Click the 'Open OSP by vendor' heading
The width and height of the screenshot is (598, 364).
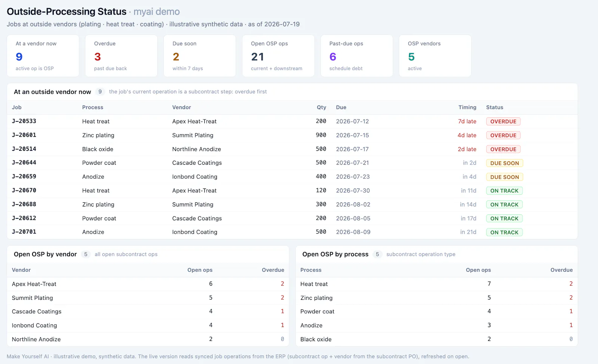tap(45, 254)
